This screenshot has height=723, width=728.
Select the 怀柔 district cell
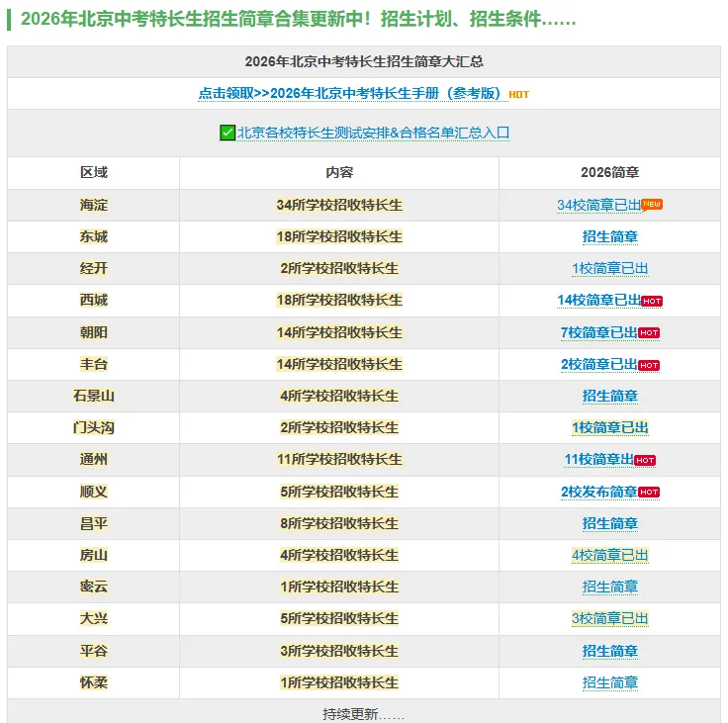point(93,683)
